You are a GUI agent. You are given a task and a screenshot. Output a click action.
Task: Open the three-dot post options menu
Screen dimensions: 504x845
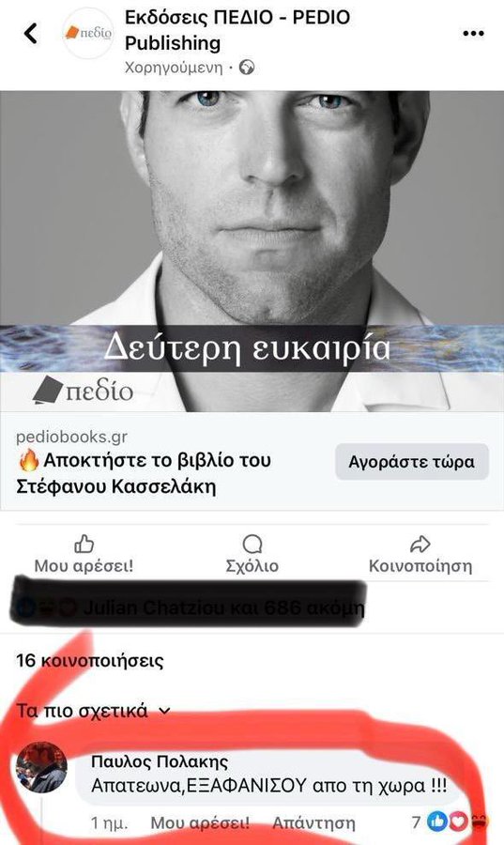pyautogui.click(x=473, y=34)
